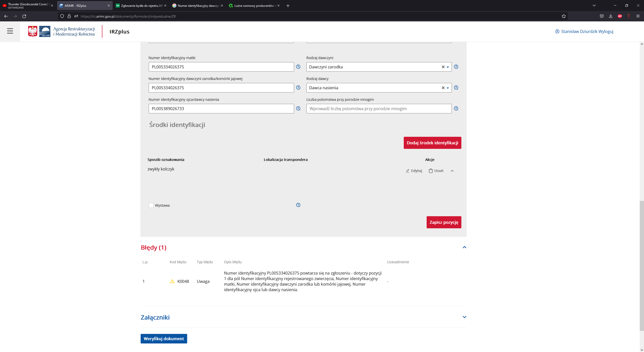The width and height of the screenshot is (644, 352).
Task: Expand the Załączniki section
Action: pyautogui.click(x=464, y=317)
